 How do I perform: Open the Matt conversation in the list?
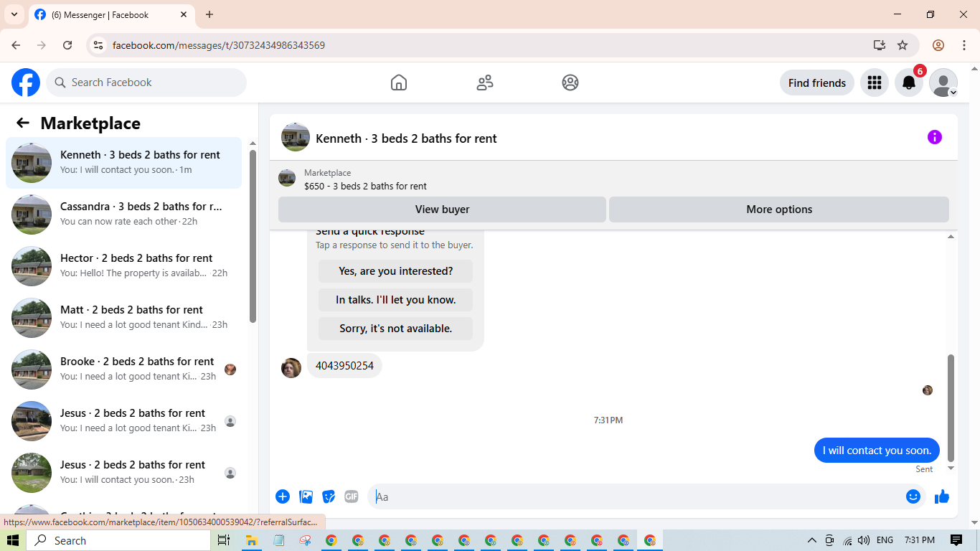[124, 318]
